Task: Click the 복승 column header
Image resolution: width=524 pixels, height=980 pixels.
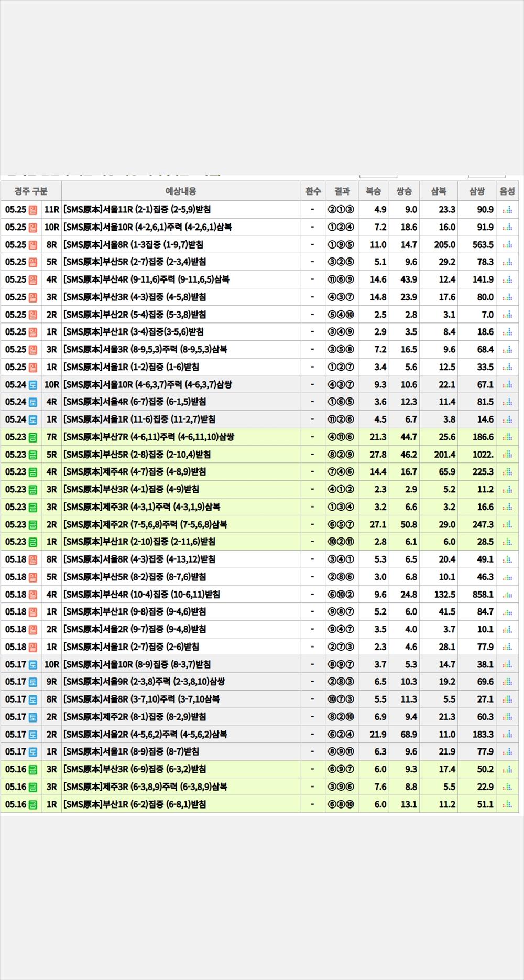Action: click(373, 191)
